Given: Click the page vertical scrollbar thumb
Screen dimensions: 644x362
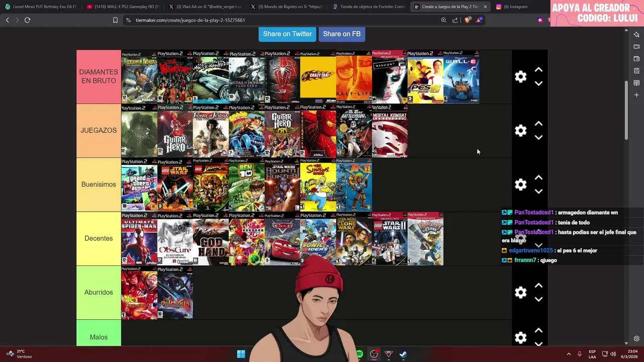Looking at the screenshot, I should [x=626, y=110].
